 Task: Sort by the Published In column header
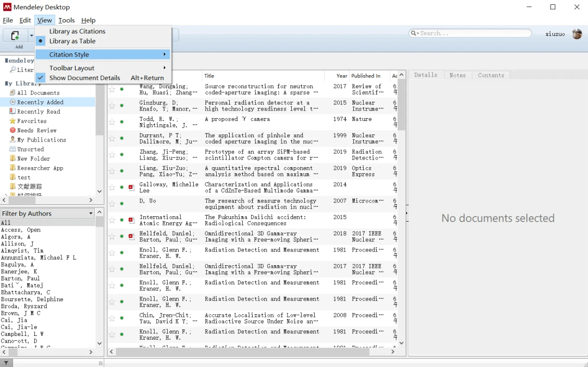click(x=369, y=76)
